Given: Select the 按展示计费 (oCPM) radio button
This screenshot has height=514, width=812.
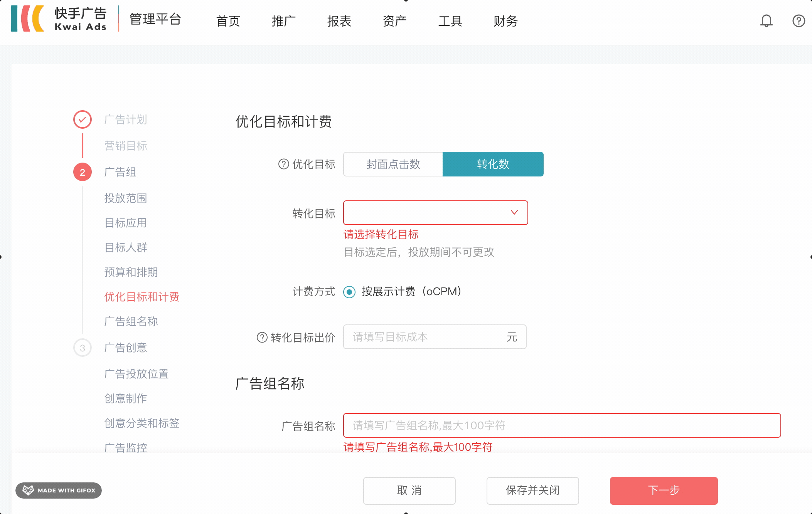Looking at the screenshot, I should [349, 292].
